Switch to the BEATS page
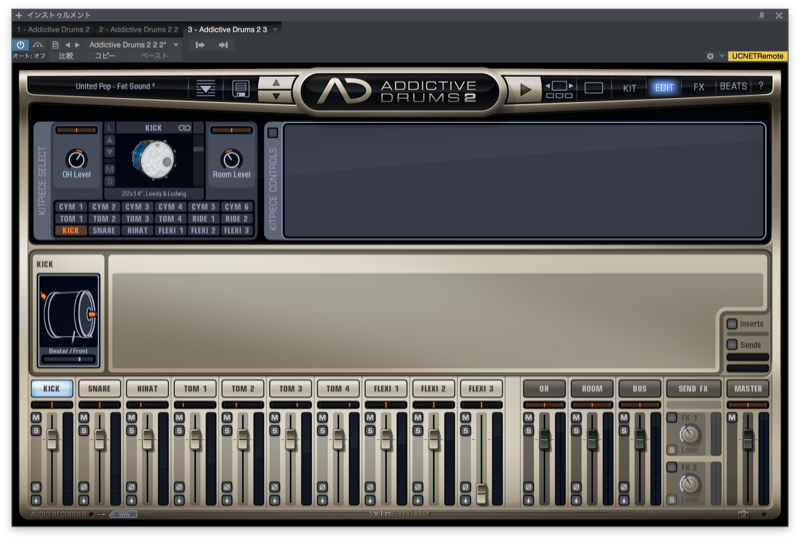Viewport: 800px width, 541px height. pyautogui.click(x=733, y=86)
